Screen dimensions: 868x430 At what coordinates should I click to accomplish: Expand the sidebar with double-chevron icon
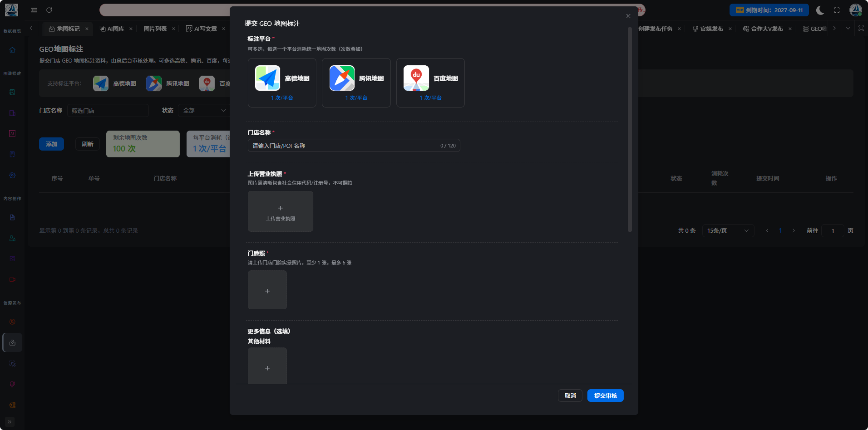coord(10,422)
